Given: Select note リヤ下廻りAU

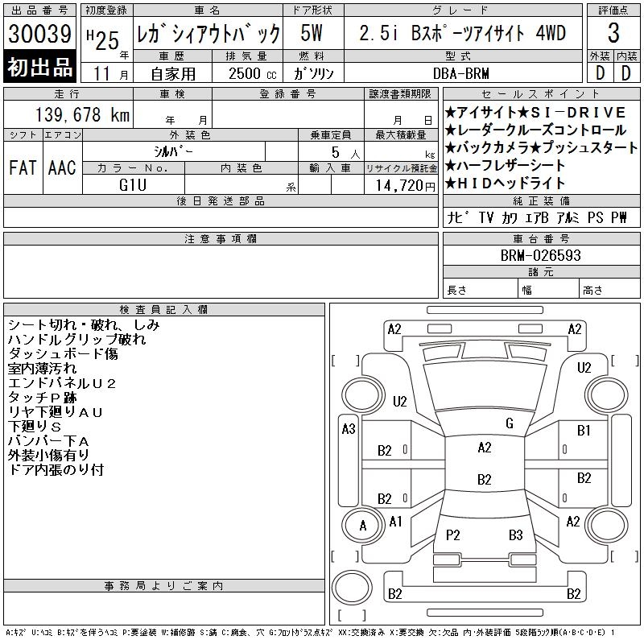Looking at the screenshot, I should (x=55, y=412).
